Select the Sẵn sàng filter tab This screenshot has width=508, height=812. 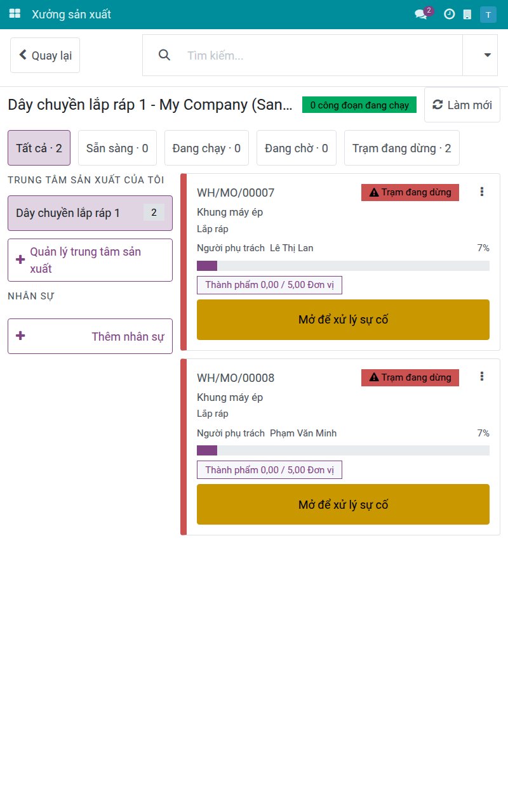point(117,148)
